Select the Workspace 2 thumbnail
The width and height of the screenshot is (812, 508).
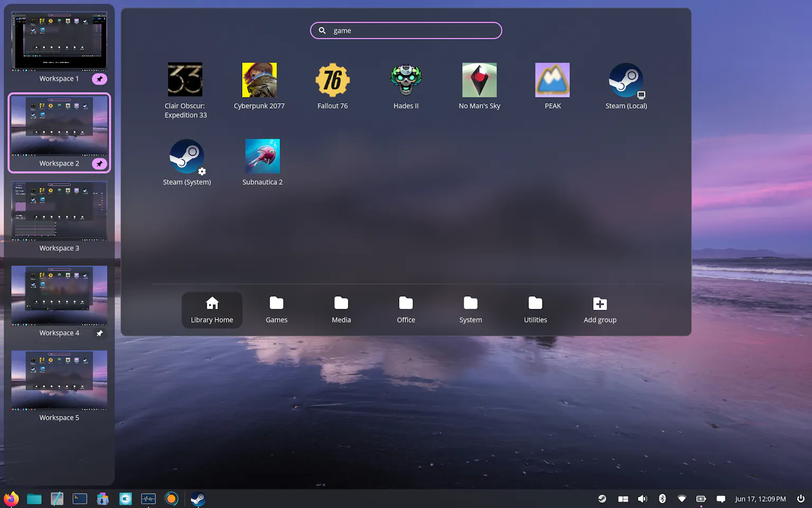click(x=59, y=126)
